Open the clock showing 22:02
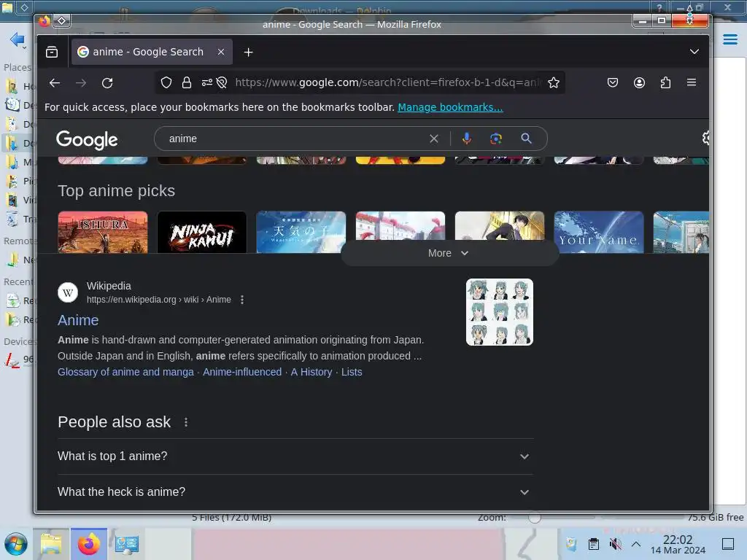Image resolution: width=747 pixels, height=560 pixels. [x=678, y=544]
